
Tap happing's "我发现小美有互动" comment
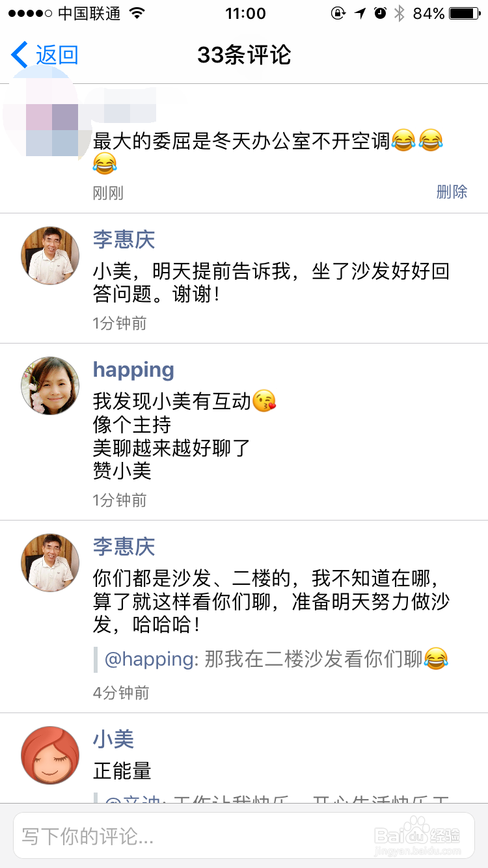click(x=172, y=401)
